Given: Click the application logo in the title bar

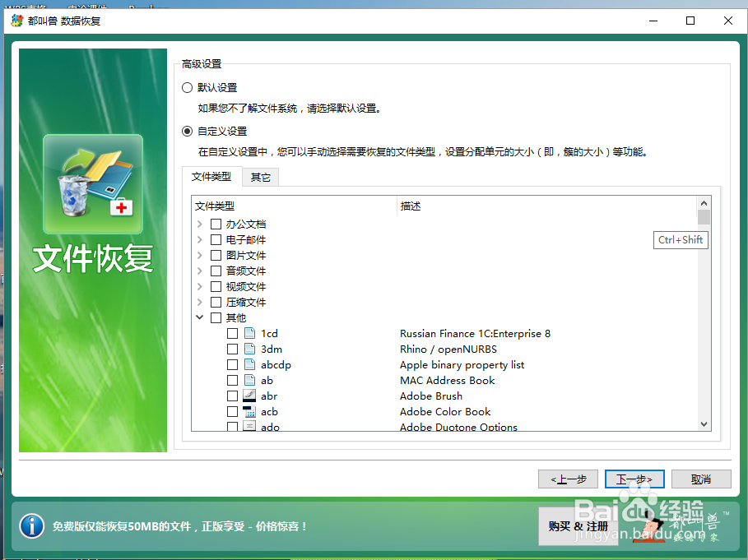Looking at the screenshot, I should [x=17, y=20].
